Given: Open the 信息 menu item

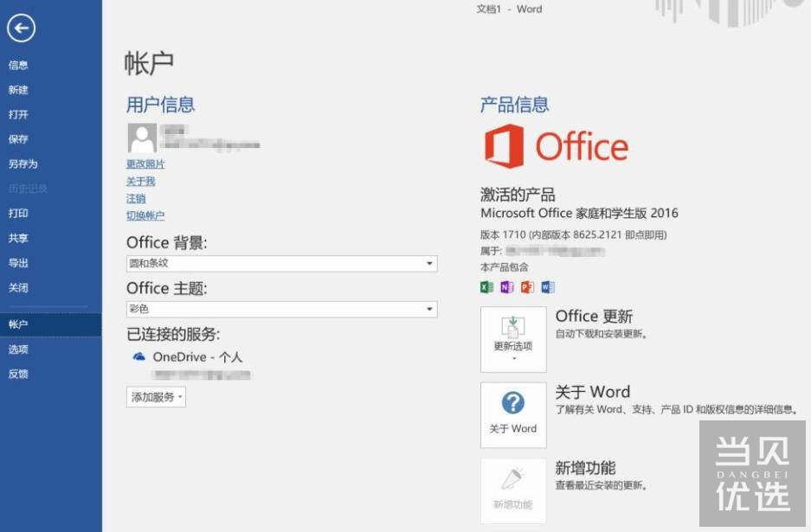Looking at the screenshot, I should point(18,65).
